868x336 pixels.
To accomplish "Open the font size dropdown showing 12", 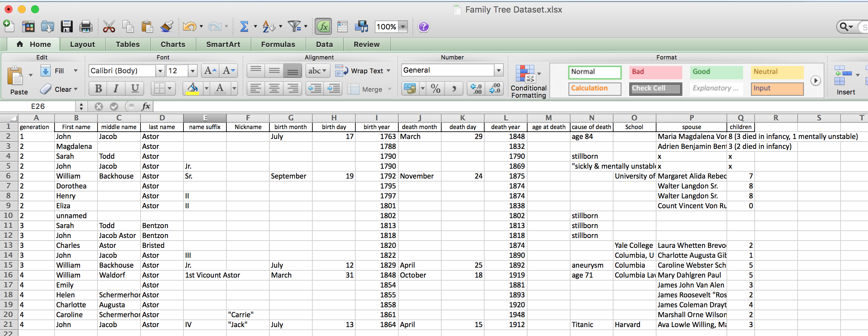I will (x=192, y=71).
